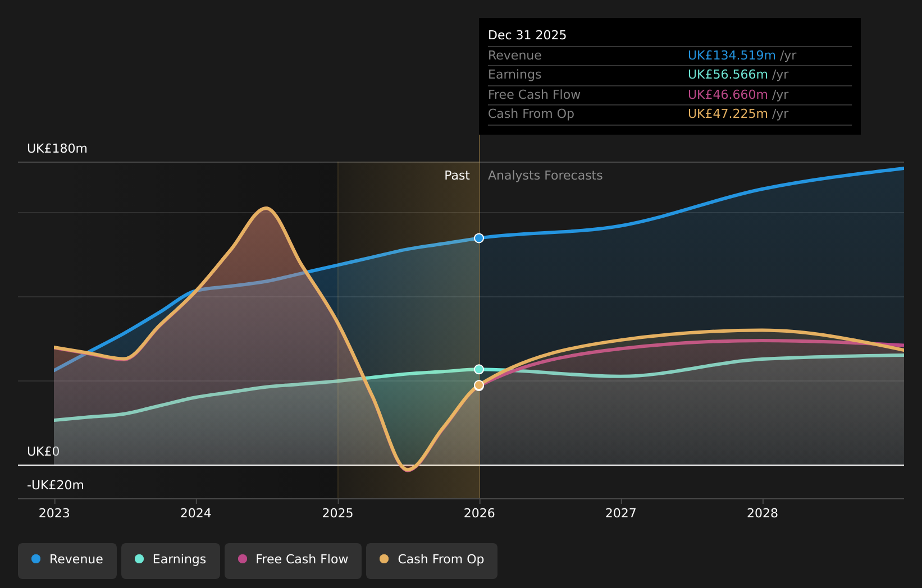Click the 2027 x-axis label

(x=621, y=513)
